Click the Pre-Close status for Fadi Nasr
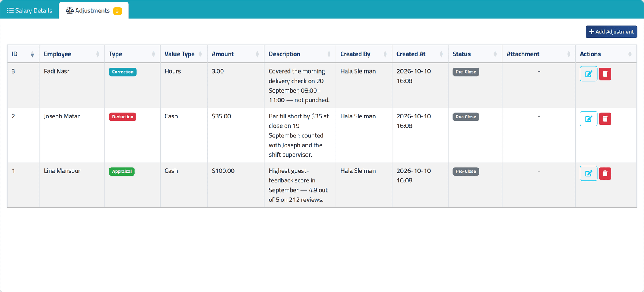The height and width of the screenshot is (292, 644). [x=466, y=72]
